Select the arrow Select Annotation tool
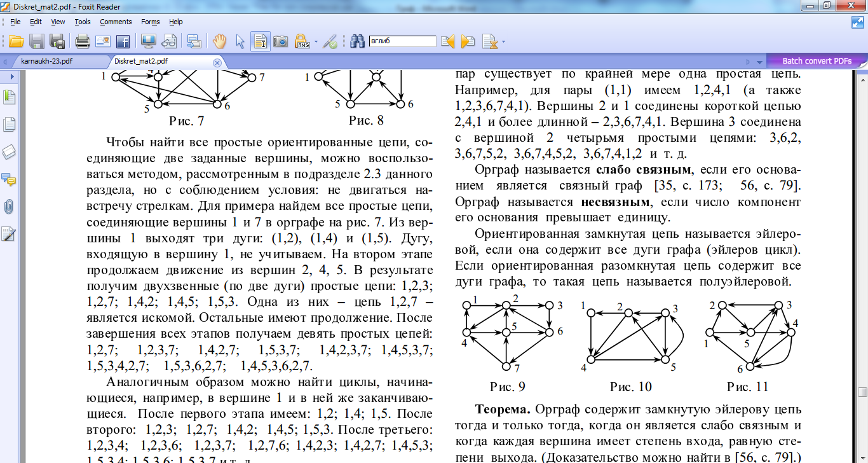The width and height of the screenshot is (868, 463). pyautogui.click(x=240, y=42)
